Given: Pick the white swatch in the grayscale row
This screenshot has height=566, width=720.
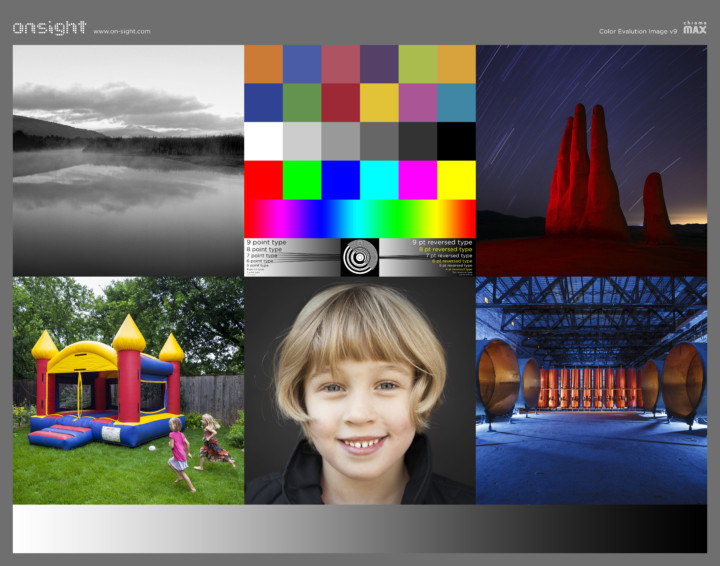Looking at the screenshot, I should point(264,141).
